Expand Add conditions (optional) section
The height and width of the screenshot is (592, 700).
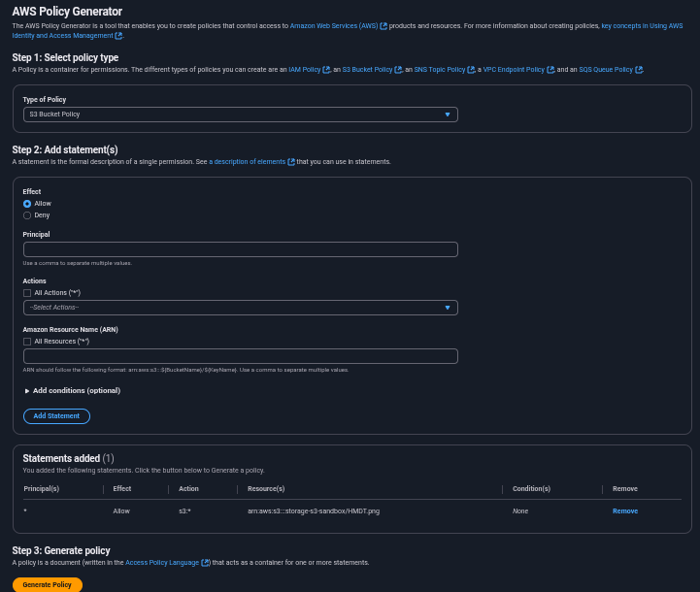point(72,391)
